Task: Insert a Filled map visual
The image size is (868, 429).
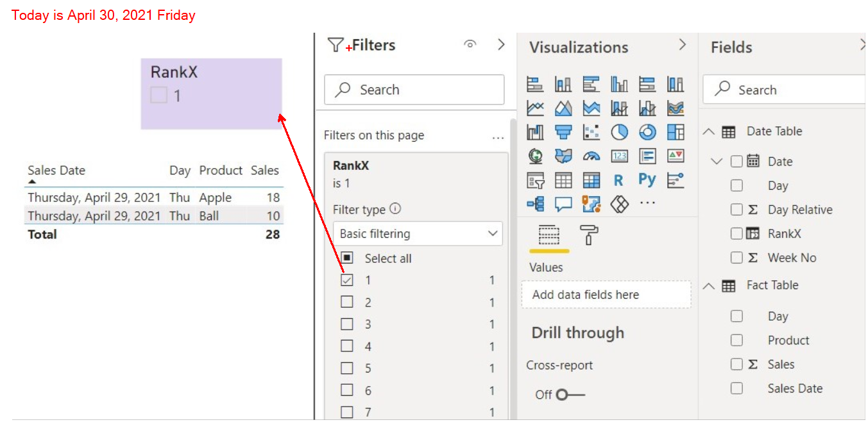Action: click(x=563, y=156)
